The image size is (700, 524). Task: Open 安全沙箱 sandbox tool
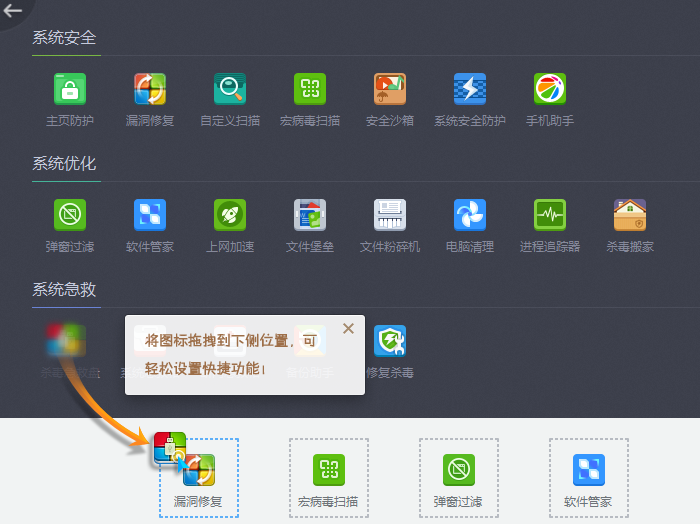click(x=390, y=90)
